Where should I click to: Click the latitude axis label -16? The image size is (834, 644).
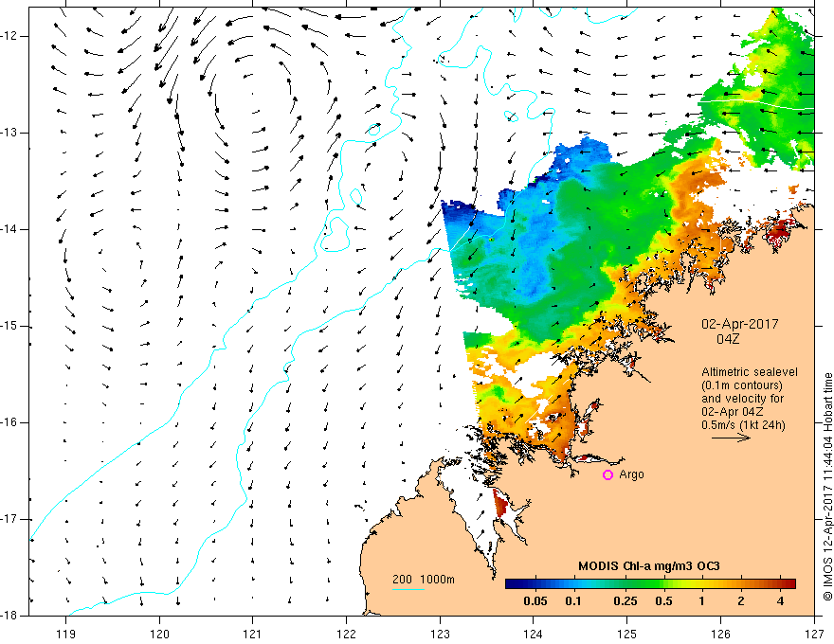point(9,422)
